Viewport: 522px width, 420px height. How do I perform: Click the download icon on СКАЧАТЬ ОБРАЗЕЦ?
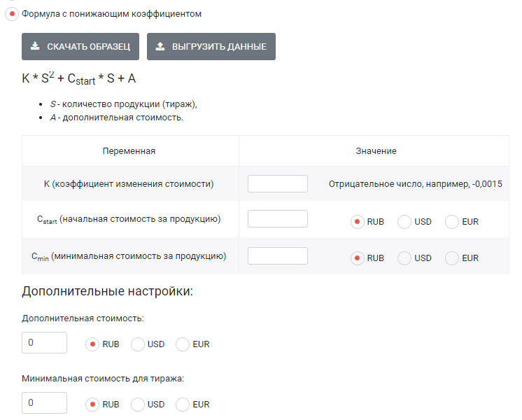(35, 46)
